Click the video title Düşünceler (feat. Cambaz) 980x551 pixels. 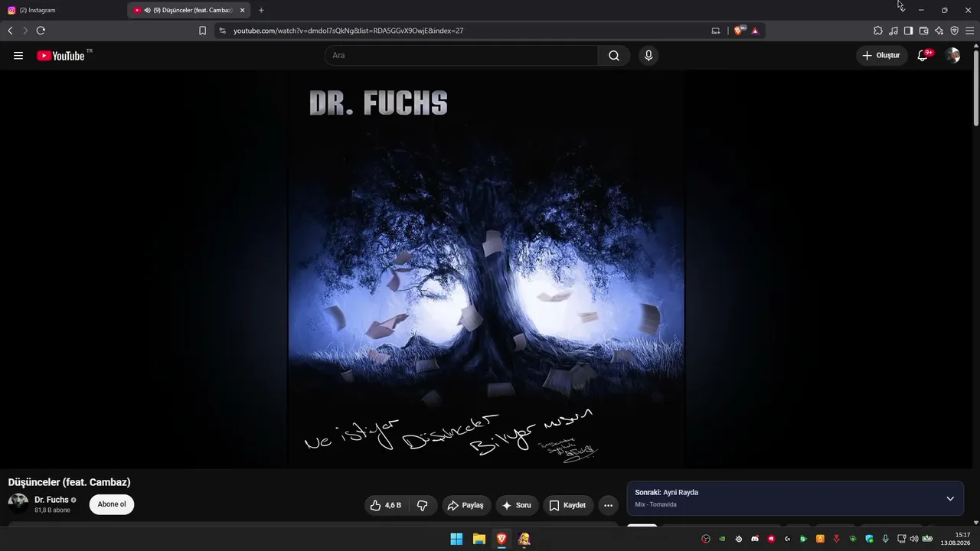click(x=70, y=482)
